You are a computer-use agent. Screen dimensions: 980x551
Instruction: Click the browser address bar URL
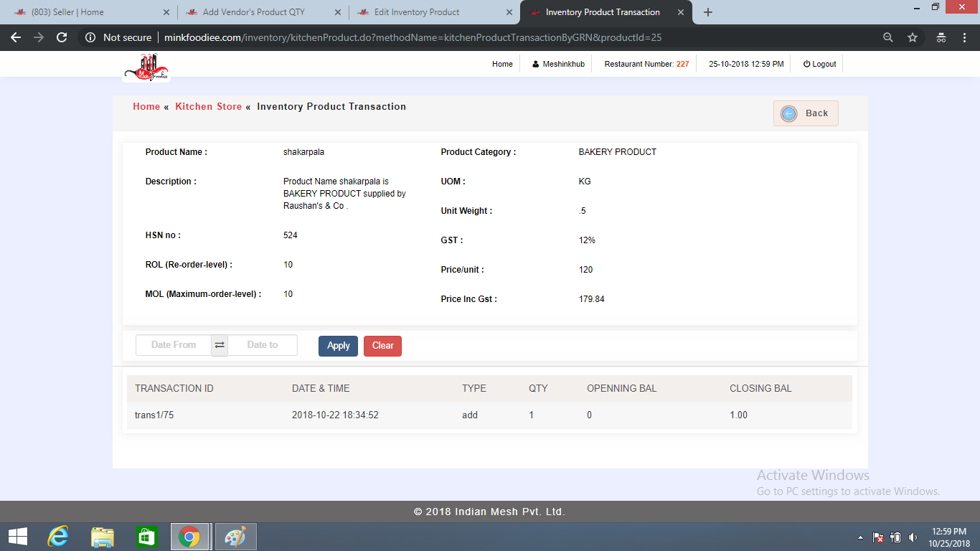[413, 37]
